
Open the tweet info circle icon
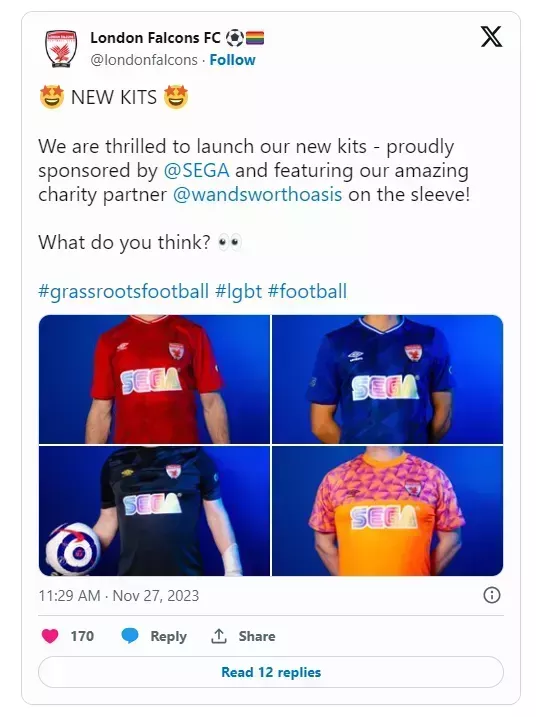pos(492,595)
